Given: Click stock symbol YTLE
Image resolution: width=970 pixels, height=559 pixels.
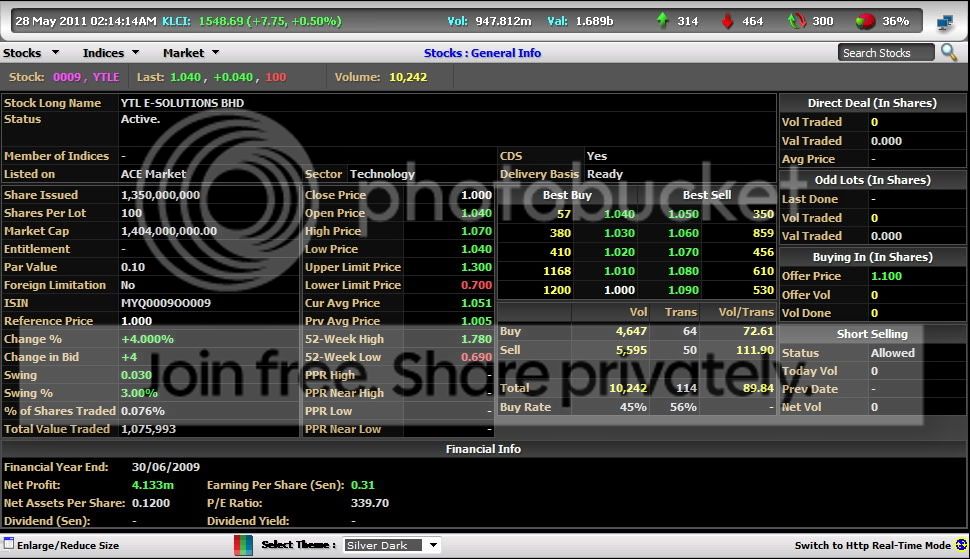Looking at the screenshot, I should pyautogui.click(x=106, y=77).
